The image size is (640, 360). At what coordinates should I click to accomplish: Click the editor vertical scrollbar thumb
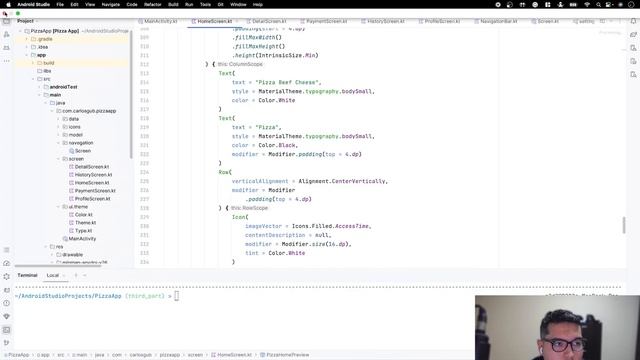pos(624,225)
